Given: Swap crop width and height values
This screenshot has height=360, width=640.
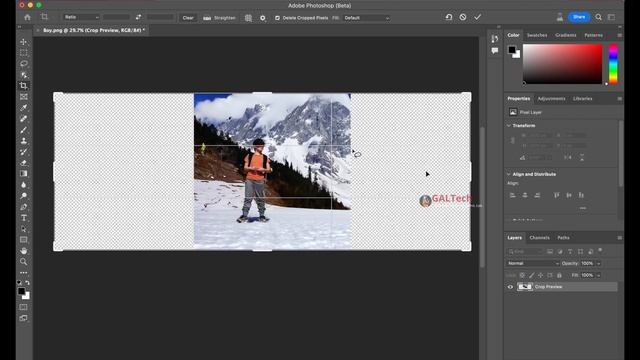Looking at the screenshot, I should [x=138, y=17].
